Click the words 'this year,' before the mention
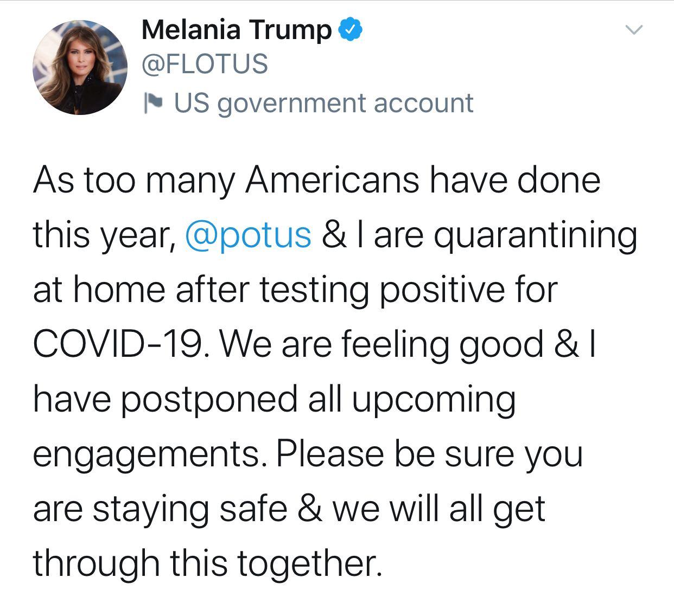 click(x=103, y=235)
